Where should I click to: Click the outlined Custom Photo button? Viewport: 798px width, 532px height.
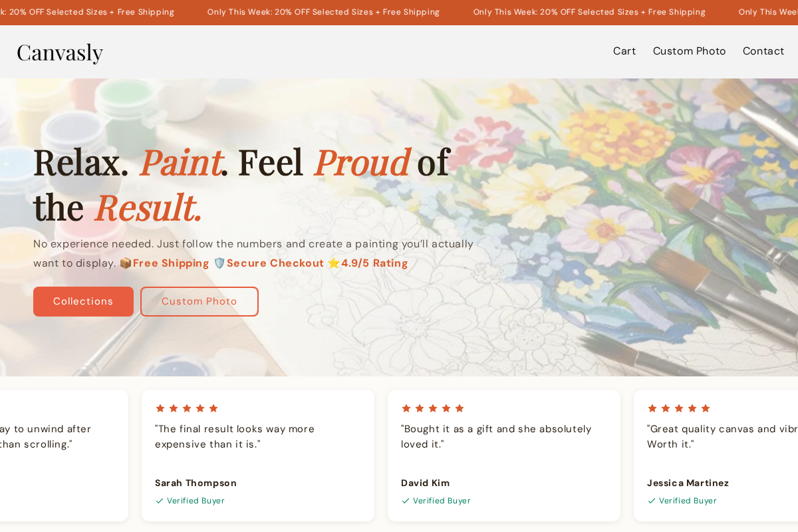[x=199, y=301]
